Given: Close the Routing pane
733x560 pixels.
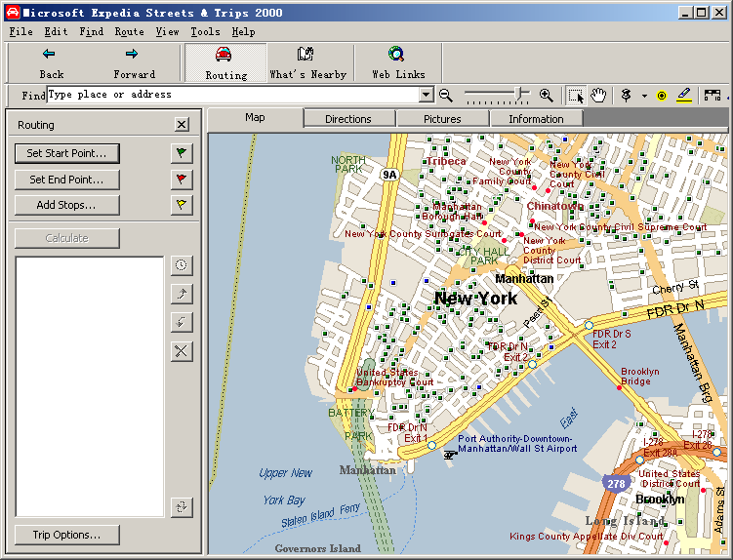Looking at the screenshot, I should pos(182,124).
